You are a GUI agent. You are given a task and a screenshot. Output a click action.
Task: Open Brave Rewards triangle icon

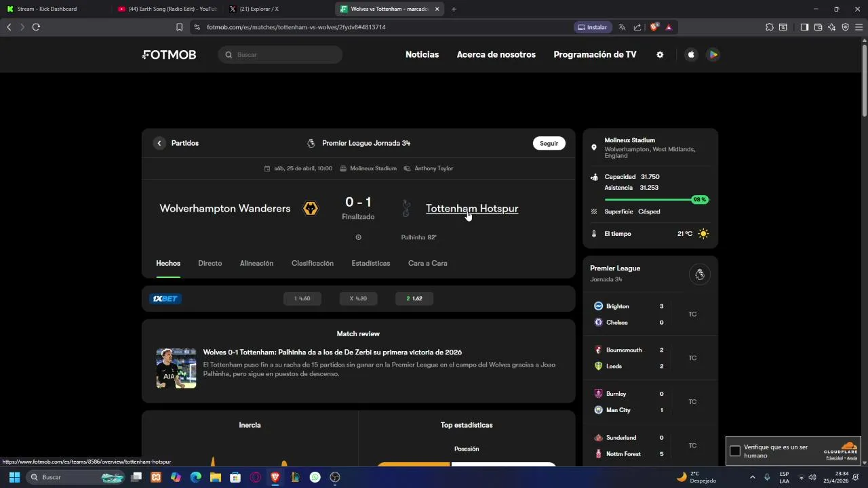coord(669,27)
